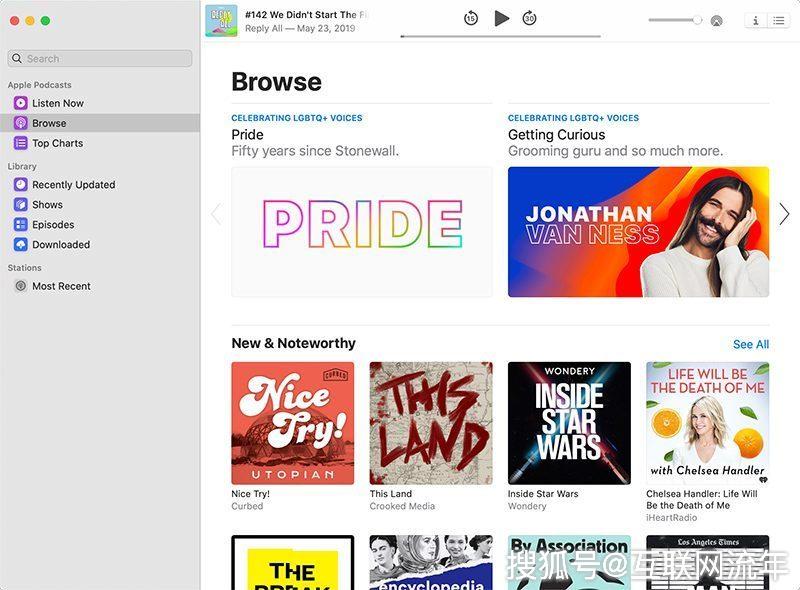
Task: Open the encyclopedia podcast artwork
Action: tap(431, 562)
